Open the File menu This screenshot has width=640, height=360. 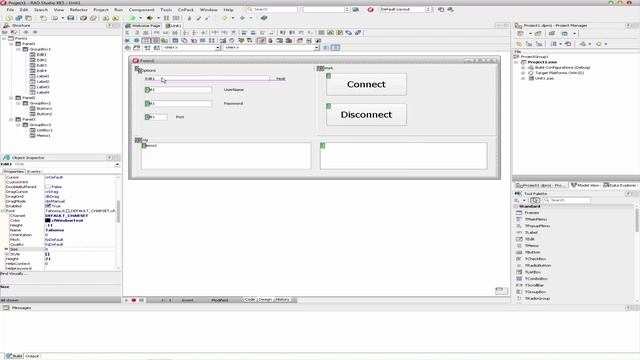point(10,9)
